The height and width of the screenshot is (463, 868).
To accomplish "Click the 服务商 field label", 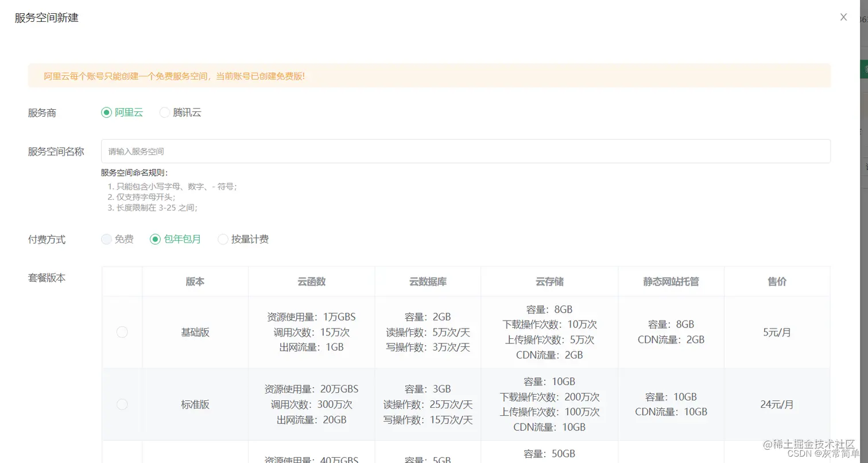I will click(x=42, y=113).
